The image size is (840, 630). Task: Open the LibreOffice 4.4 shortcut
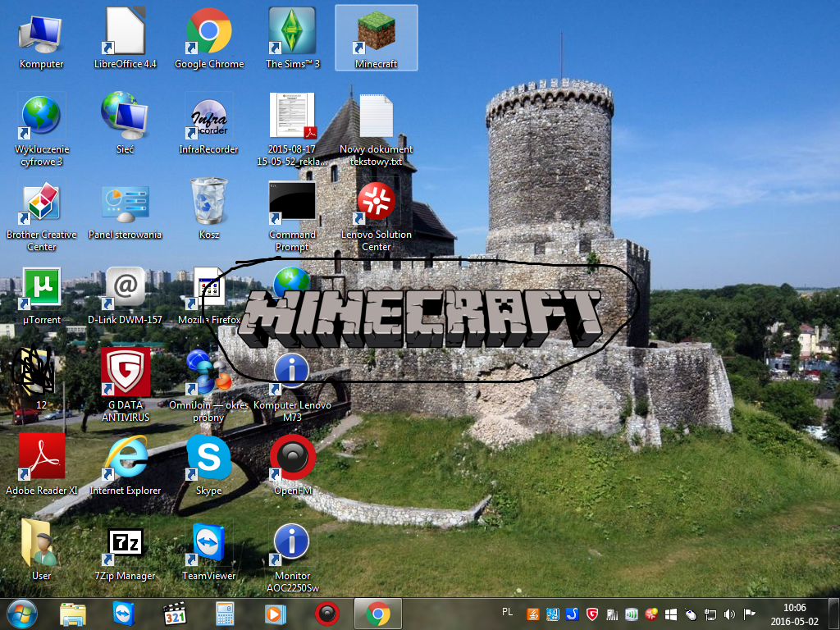(125, 33)
